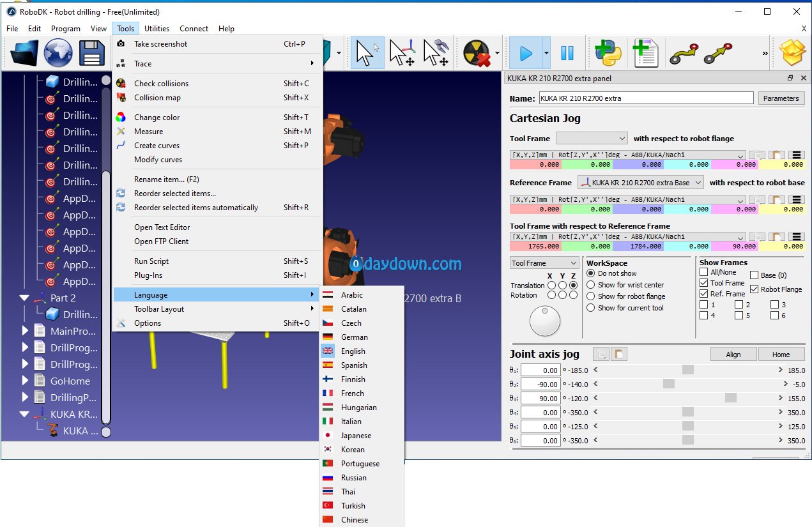Image resolution: width=812 pixels, height=527 pixels.
Task: Copy Reference Frame pose values
Action: (x=757, y=199)
